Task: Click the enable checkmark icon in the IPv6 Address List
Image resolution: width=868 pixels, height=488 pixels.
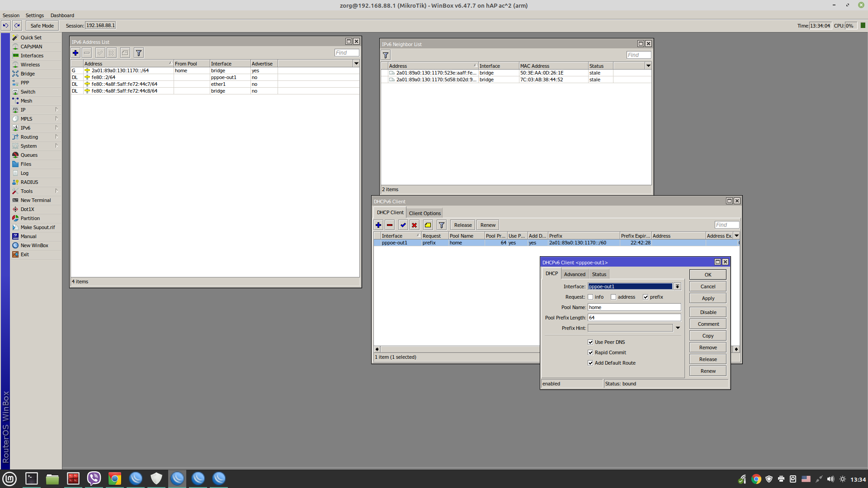Action: pos(100,53)
